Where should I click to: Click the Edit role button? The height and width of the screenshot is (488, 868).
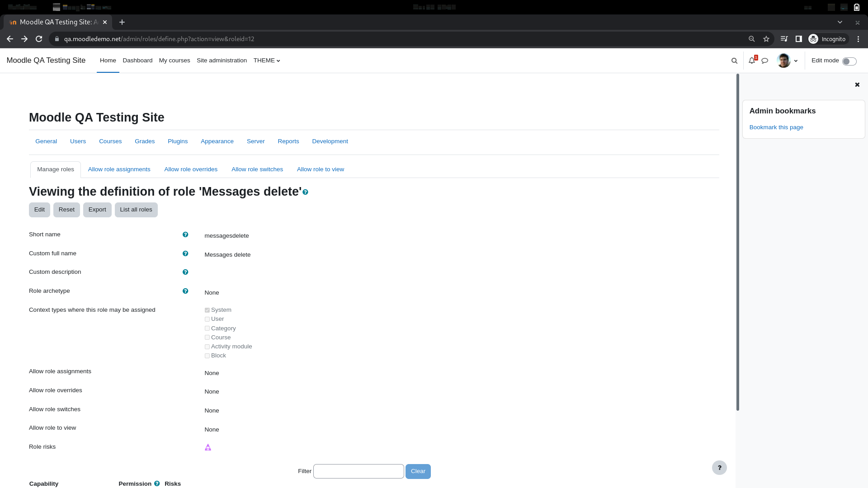tap(39, 210)
